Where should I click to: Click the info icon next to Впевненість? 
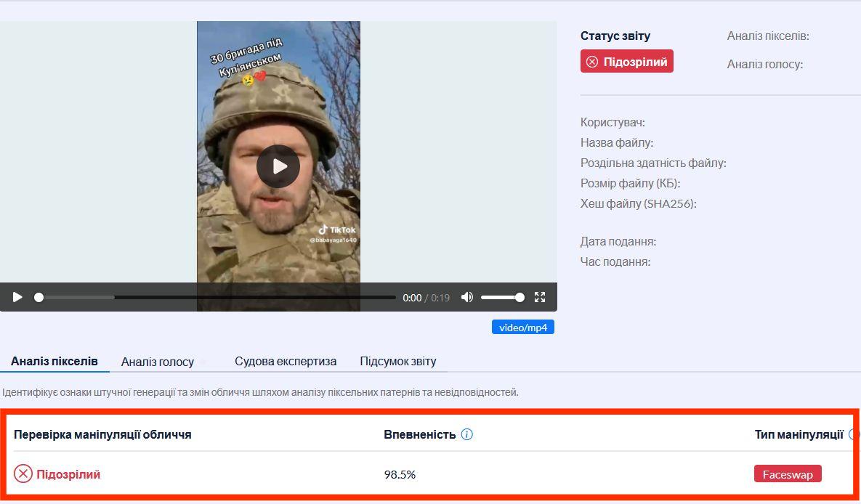pyautogui.click(x=467, y=435)
